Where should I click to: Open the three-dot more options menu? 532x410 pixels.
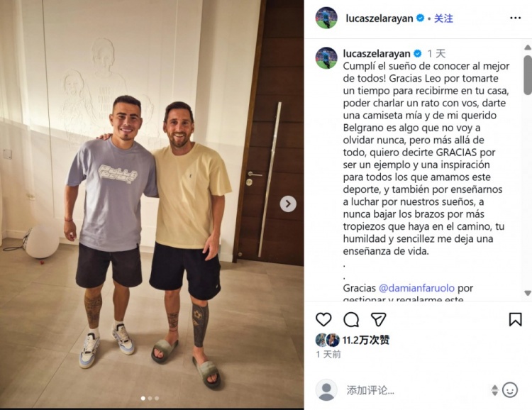[515, 18]
